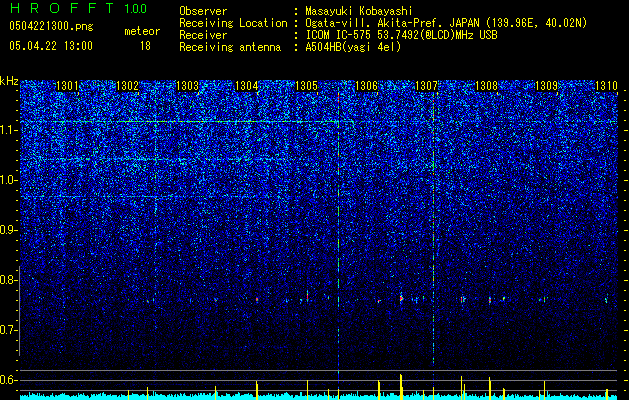Click the kHz axis unit label
This screenshot has height=400, width=629.
[x=9, y=81]
